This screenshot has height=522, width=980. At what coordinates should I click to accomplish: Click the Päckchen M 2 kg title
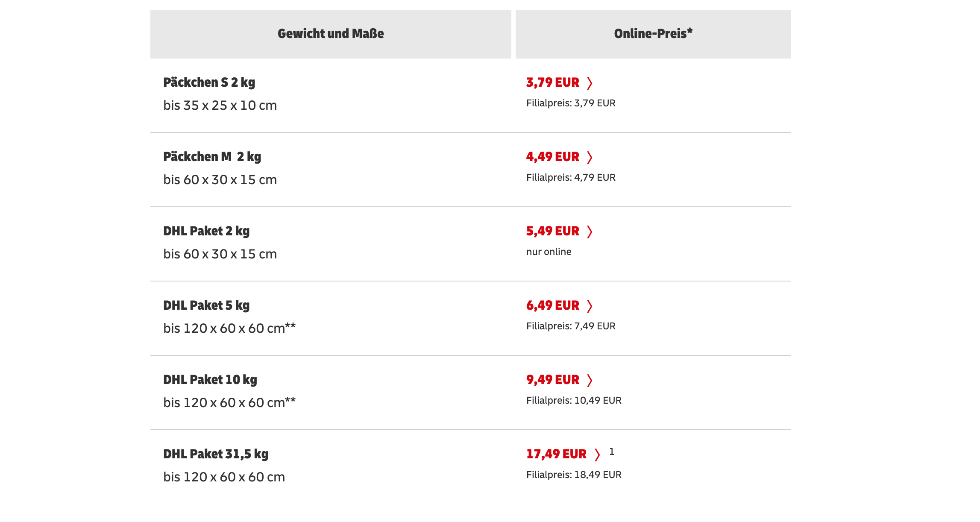[x=212, y=157]
